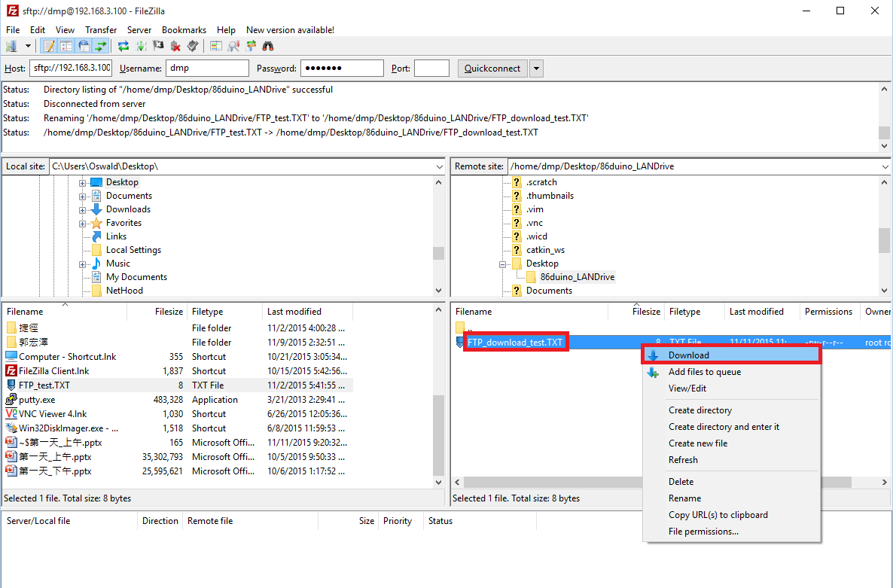Image resolution: width=893 pixels, height=588 pixels.
Task: Open the File menu
Action: 13,29
